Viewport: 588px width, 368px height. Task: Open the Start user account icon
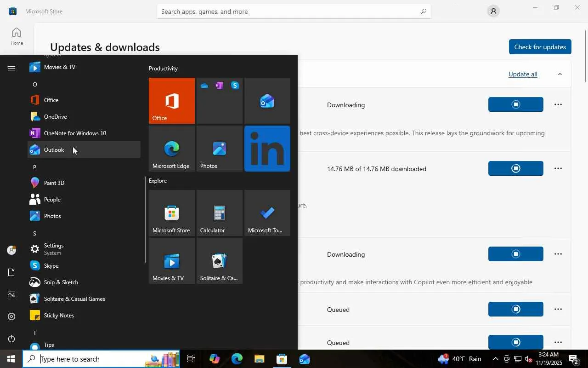(11, 250)
